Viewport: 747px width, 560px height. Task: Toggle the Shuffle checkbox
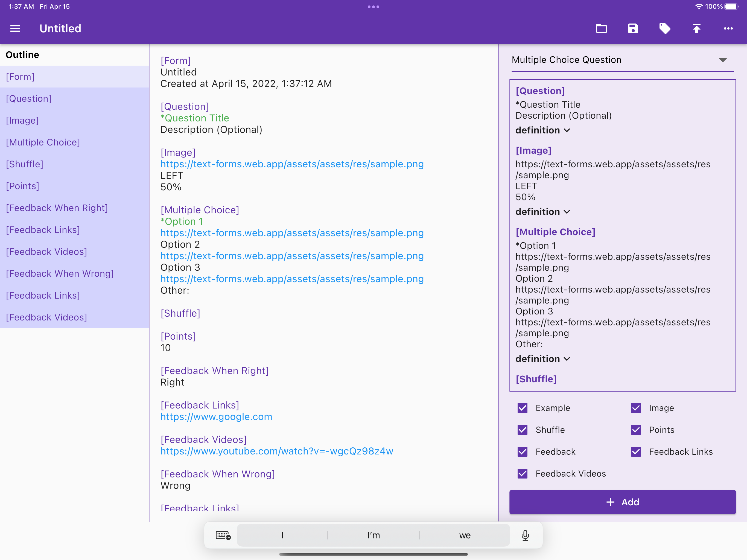click(x=523, y=430)
